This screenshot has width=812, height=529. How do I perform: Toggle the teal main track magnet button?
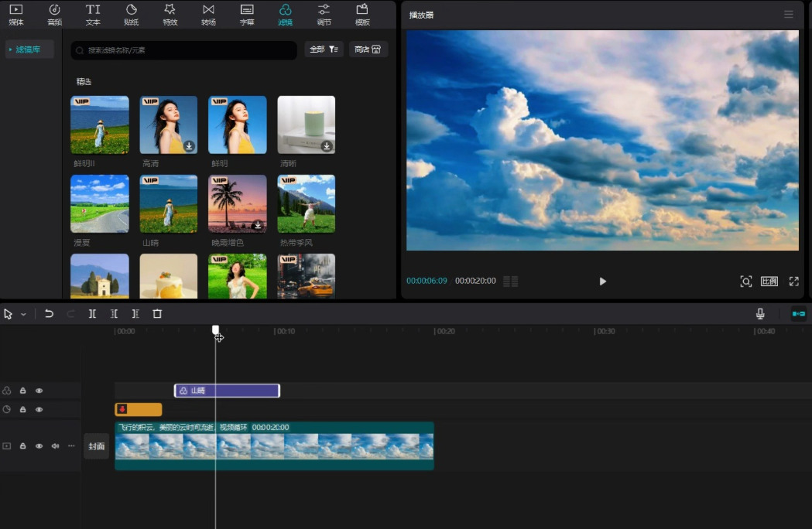tap(798, 314)
